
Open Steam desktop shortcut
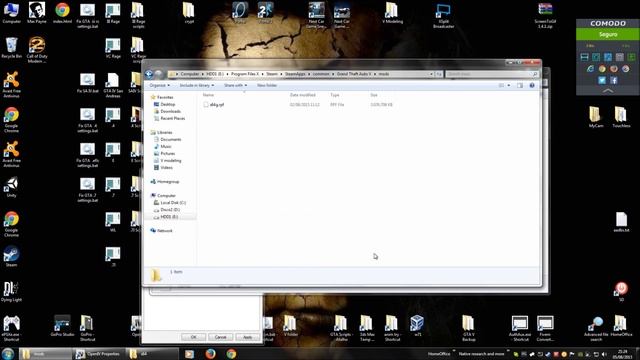pyautogui.click(x=11, y=257)
